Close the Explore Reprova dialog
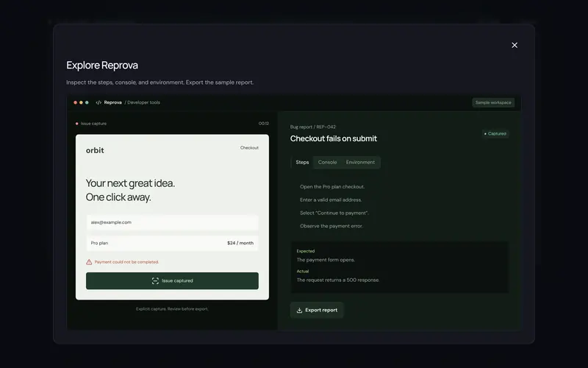This screenshot has width=588, height=368. tap(514, 45)
